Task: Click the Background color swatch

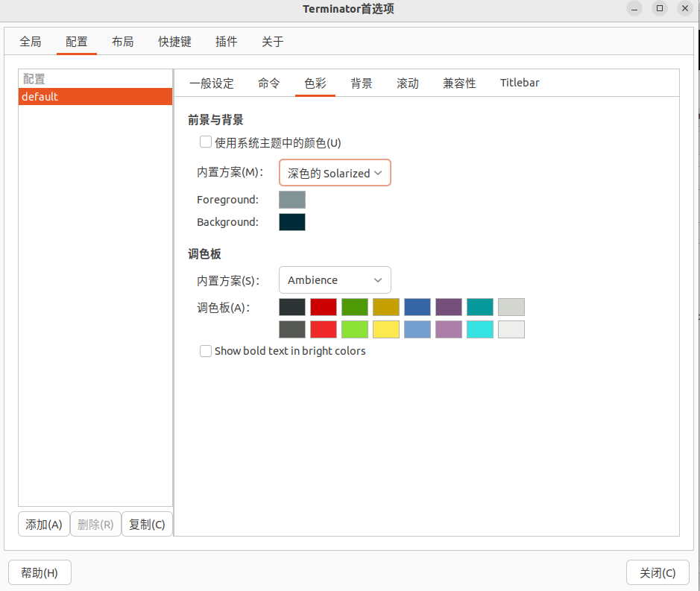Action: tap(291, 222)
